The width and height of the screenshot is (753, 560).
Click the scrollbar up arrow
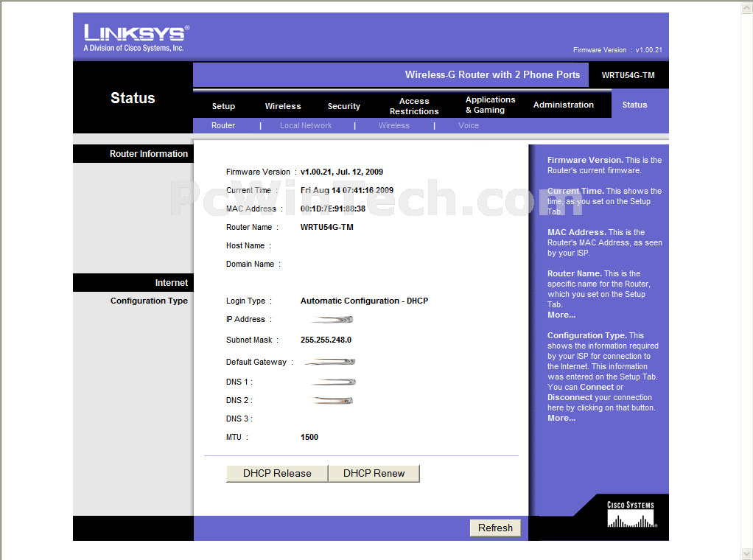tap(747, 7)
